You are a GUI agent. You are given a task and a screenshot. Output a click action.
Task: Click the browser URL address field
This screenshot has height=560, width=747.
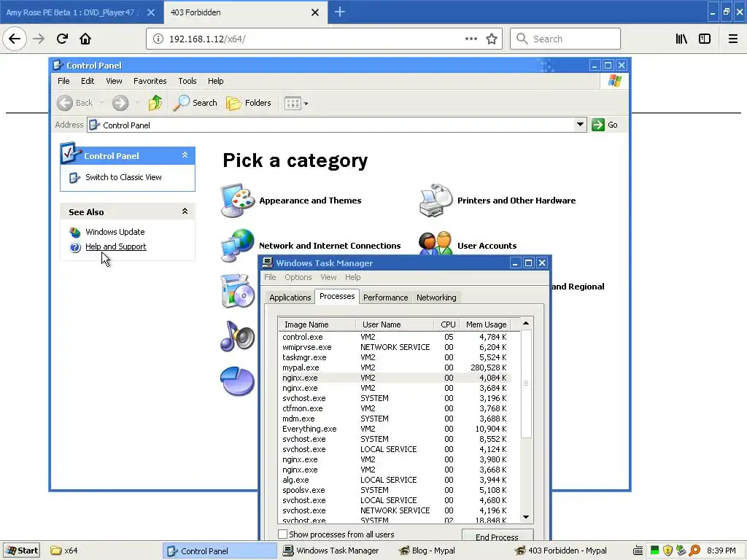pyautogui.click(x=314, y=39)
